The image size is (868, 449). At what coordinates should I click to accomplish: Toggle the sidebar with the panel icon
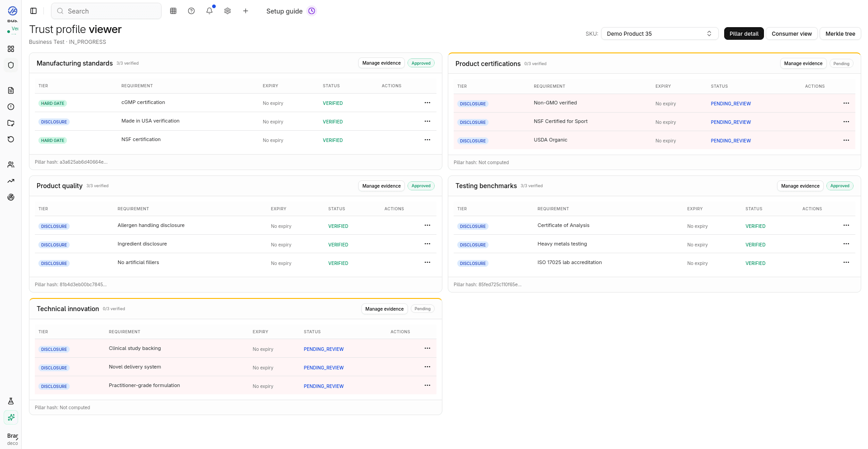(33, 11)
